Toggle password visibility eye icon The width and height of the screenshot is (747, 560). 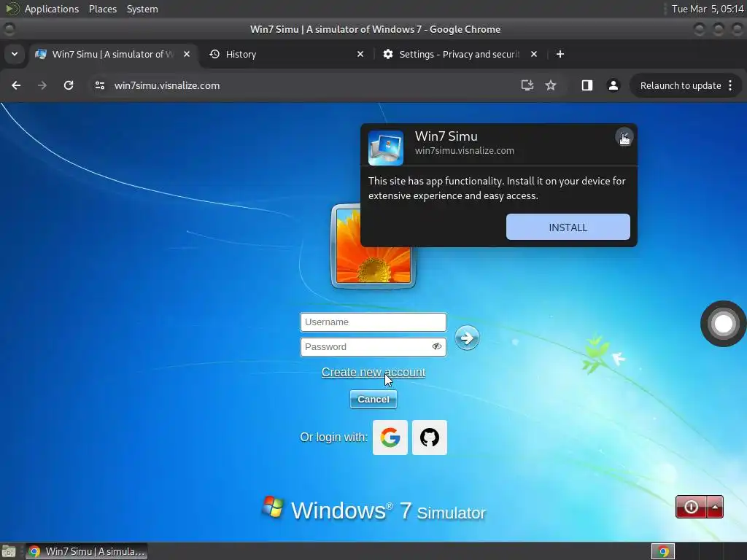coord(436,346)
